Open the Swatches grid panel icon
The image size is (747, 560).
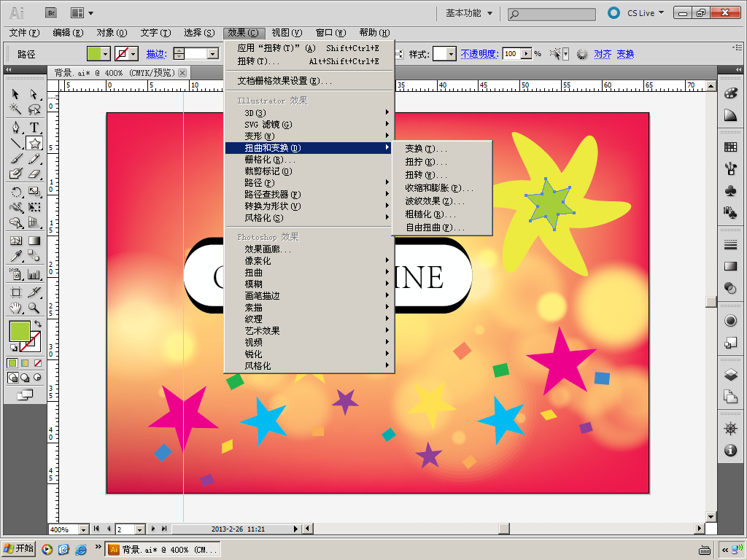coord(730,147)
